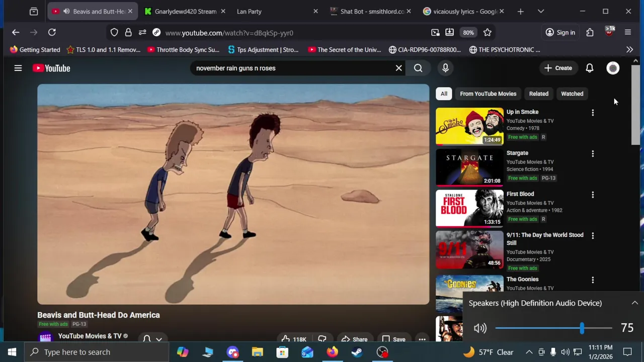Share the video
The width and height of the screenshot is (644, 362).
354,339
